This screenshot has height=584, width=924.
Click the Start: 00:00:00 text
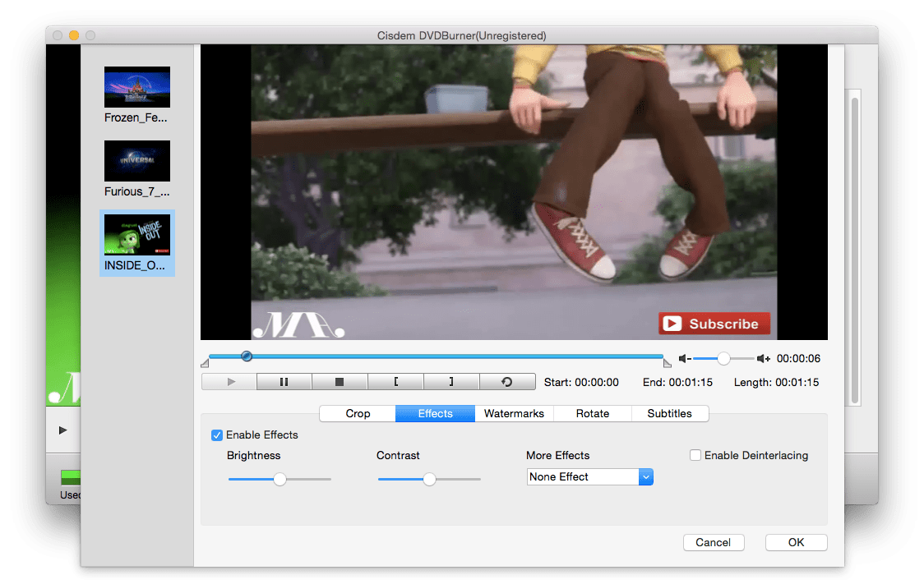point(581,382)
